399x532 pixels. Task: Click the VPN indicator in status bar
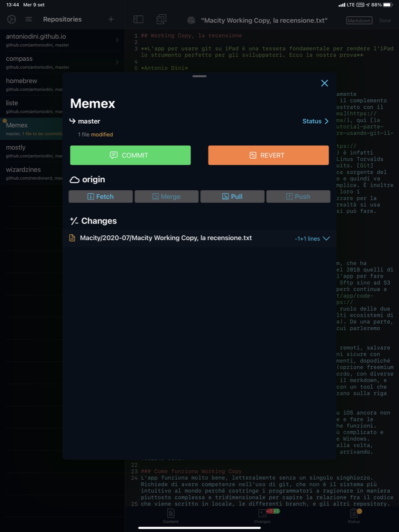tap(360, 4)
